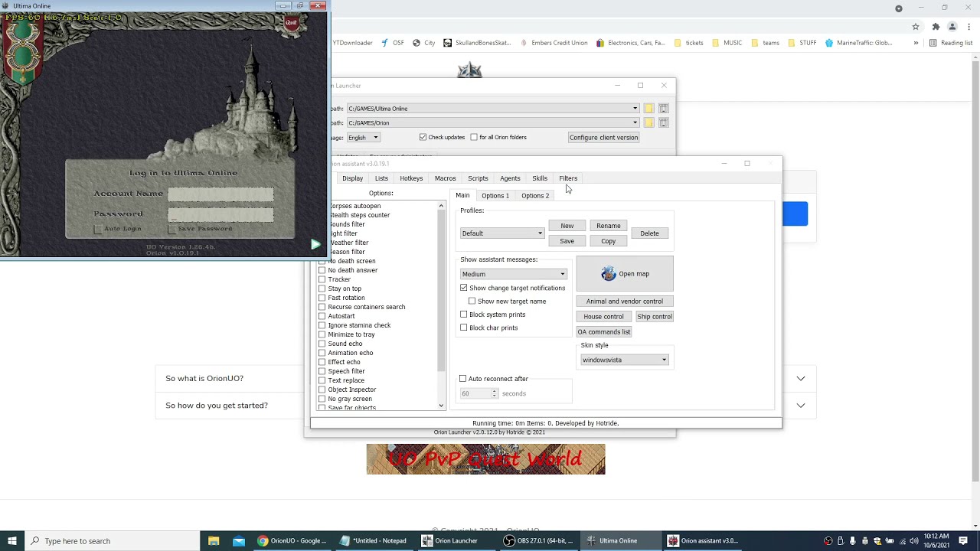Click Windows taskbar search box
This screenshot has width=980, height=551.
(113, 541)
